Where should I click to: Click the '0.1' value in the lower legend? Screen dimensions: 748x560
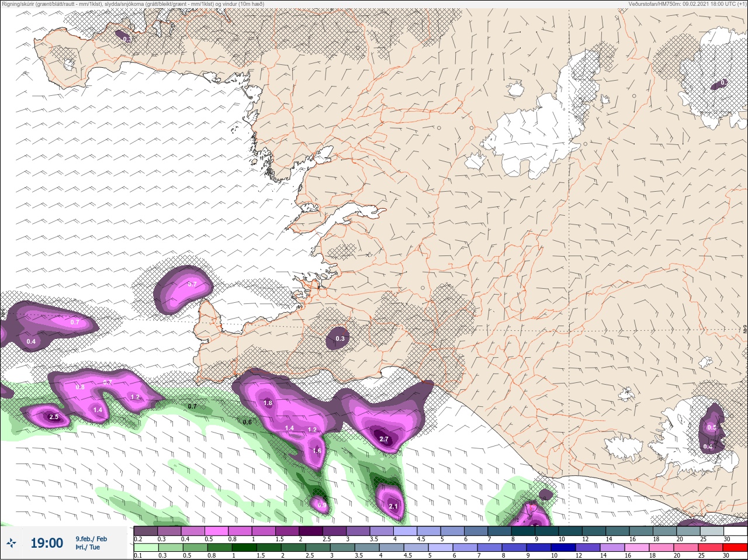[x=138, y=556]
